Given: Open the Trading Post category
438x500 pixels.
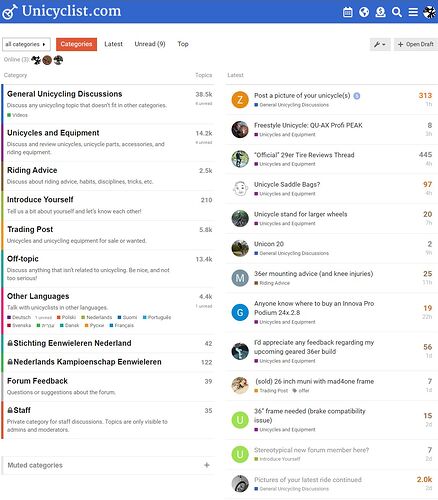Looking at the screenshot, I should 30,229.
